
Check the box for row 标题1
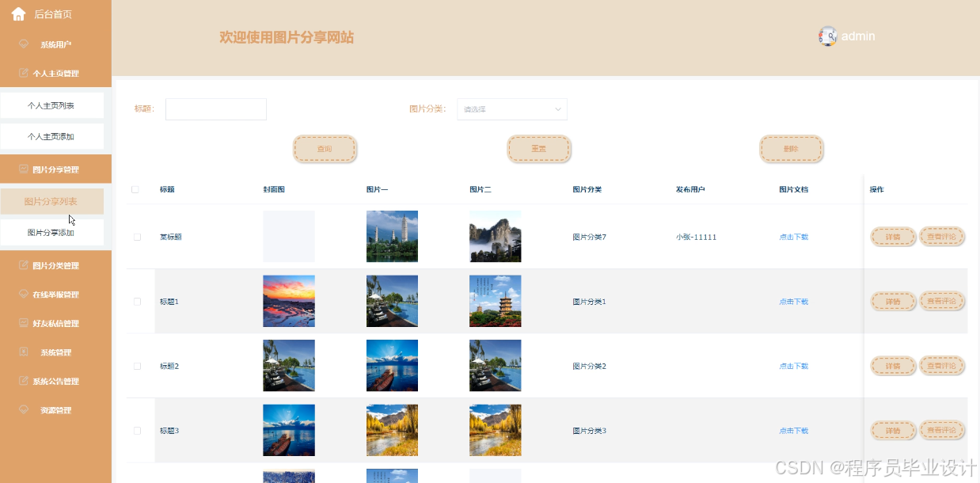pyautogui.click(x=138, y=302)
